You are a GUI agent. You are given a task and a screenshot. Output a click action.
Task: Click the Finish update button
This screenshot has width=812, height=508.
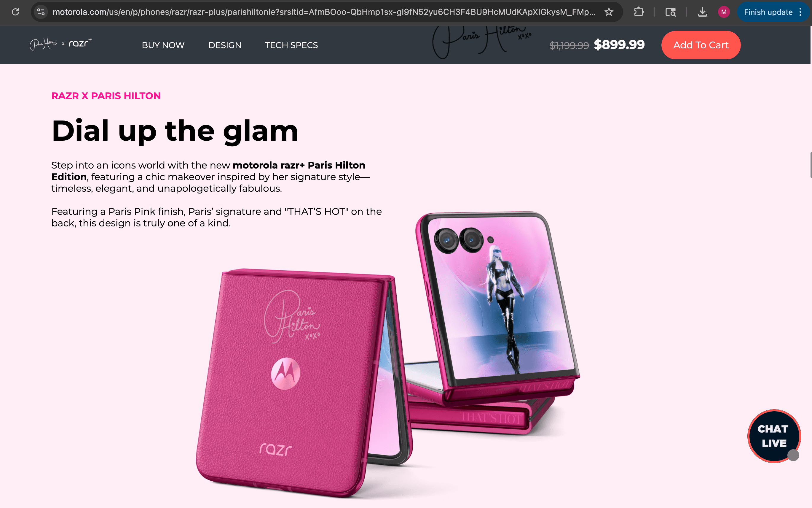[x=768, y=12]
